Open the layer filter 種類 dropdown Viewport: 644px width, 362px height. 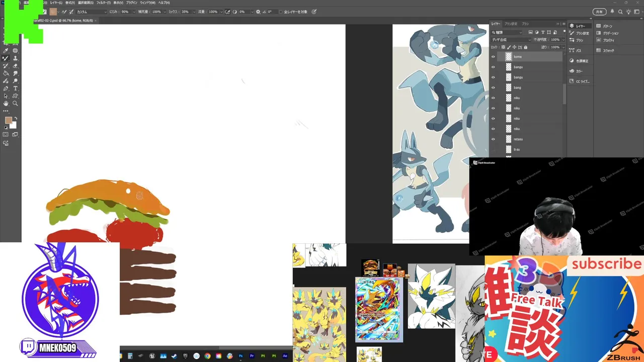(x=507, y=33)
